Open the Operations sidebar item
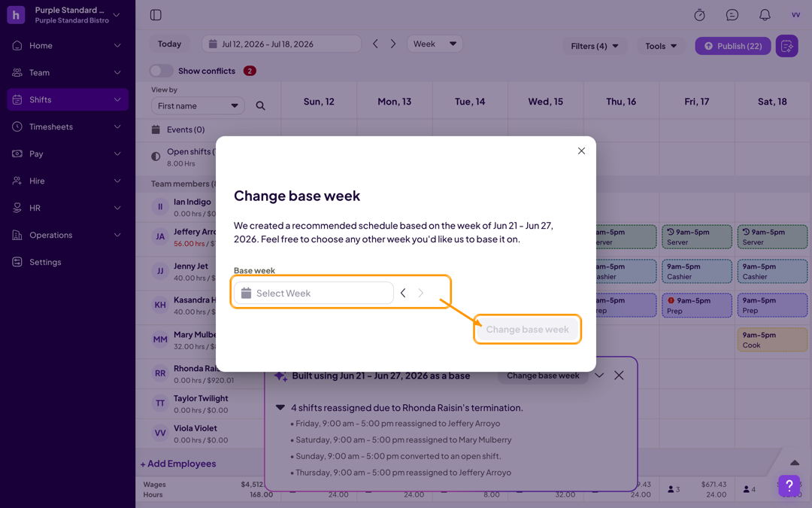Viewport: 812px width, 508px height. (x=68, y=235)
